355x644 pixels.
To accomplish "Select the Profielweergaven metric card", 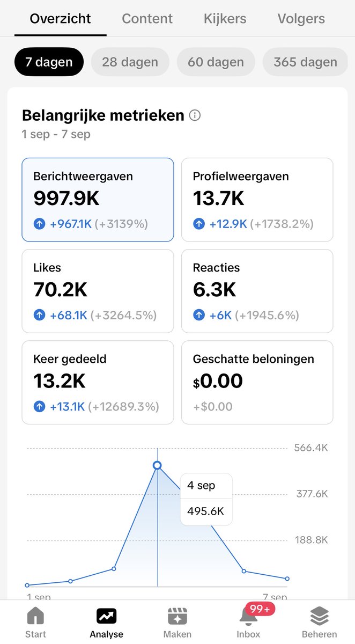I will click(x=257, y=200).
